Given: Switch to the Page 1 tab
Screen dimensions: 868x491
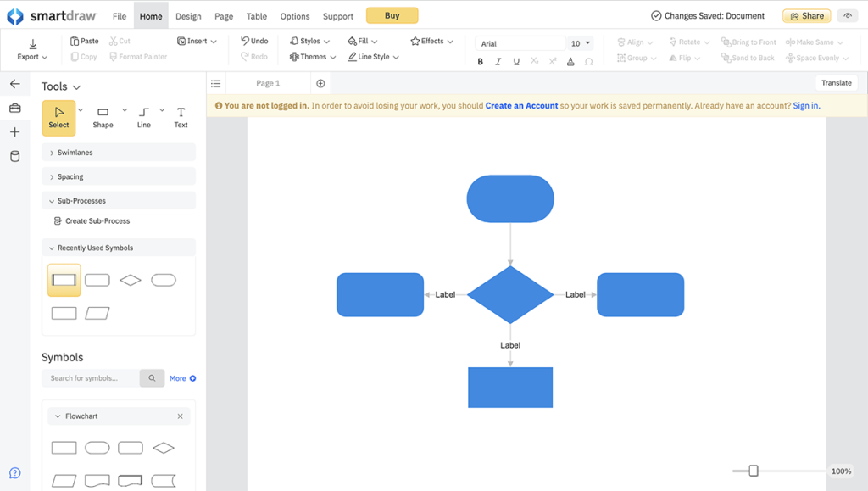Looking at the screenshot, I should pos(273,82).
